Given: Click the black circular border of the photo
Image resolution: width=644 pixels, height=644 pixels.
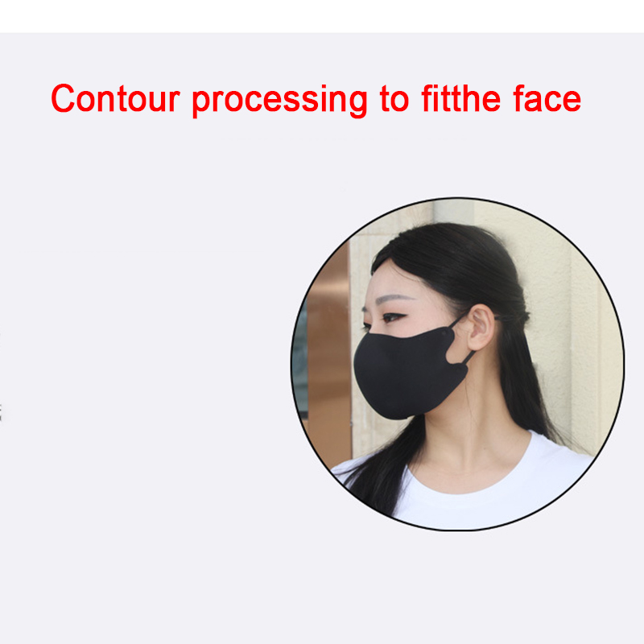Looking at the screenshot, I should click(457, 198).
